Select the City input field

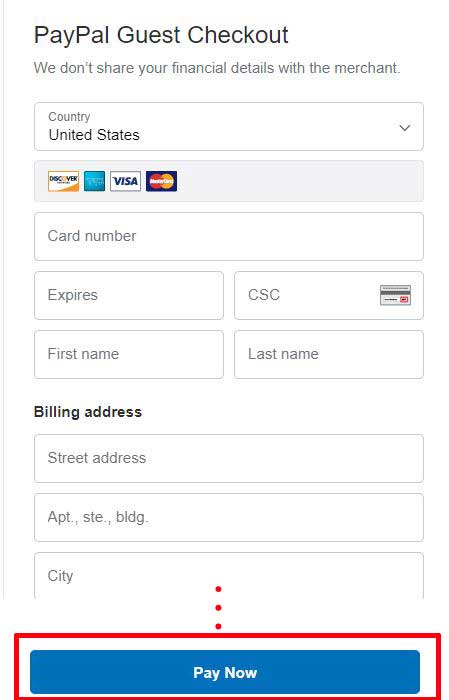(x=229, y=575)
